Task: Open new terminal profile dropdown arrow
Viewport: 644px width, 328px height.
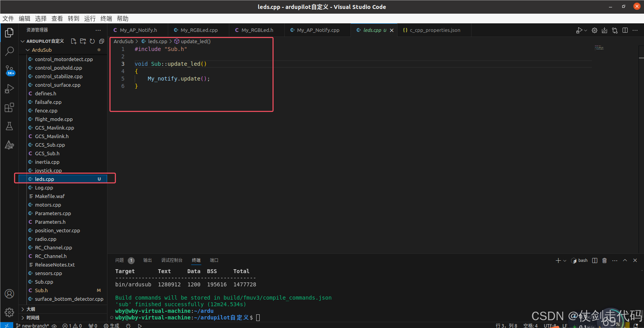Action: point(565,261)
